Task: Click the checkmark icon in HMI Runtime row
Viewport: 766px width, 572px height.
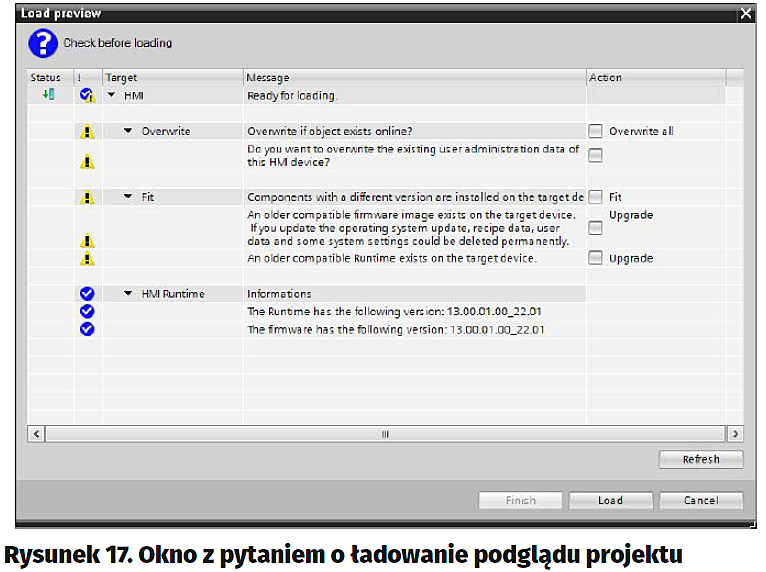Action: point(87,294)
